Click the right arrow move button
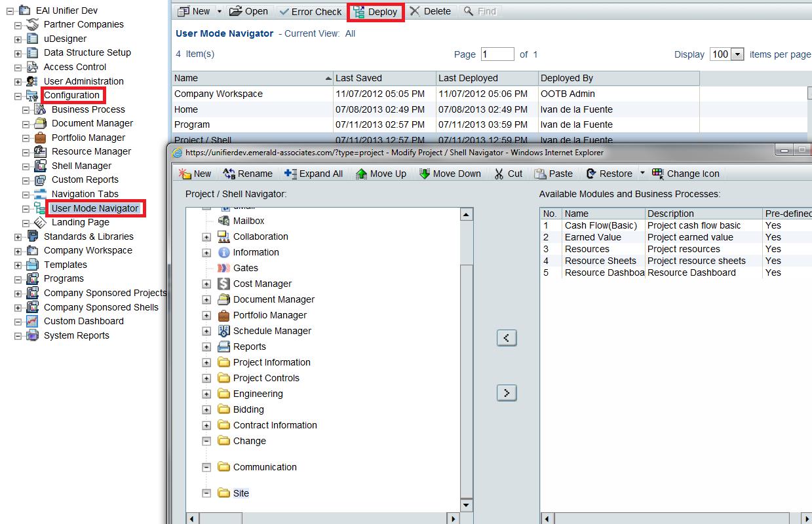Viewport: 812px width, 524px height. tap(507, 392)
